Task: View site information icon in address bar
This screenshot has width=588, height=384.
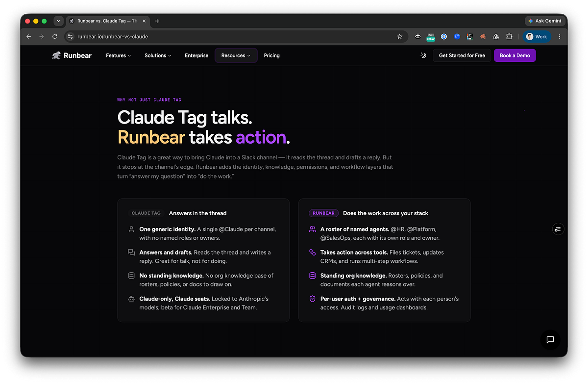Action: tap(70, 36)
